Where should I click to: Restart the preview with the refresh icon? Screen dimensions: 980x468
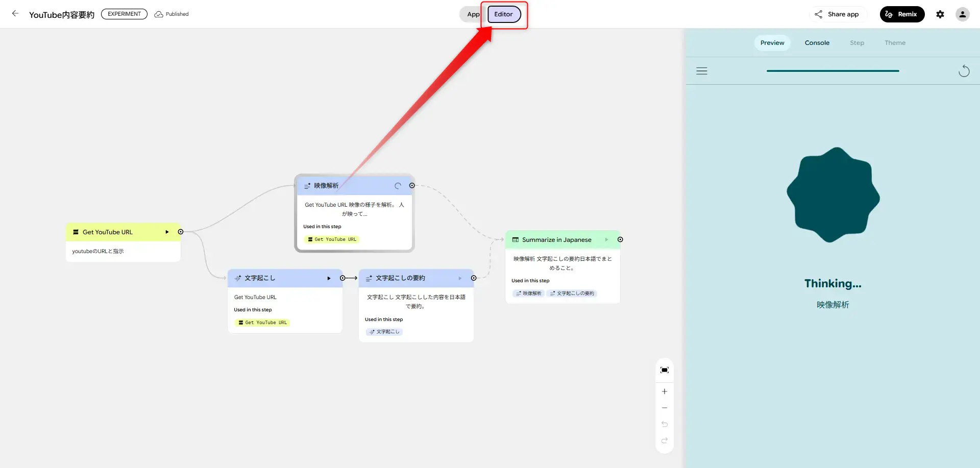964,71
